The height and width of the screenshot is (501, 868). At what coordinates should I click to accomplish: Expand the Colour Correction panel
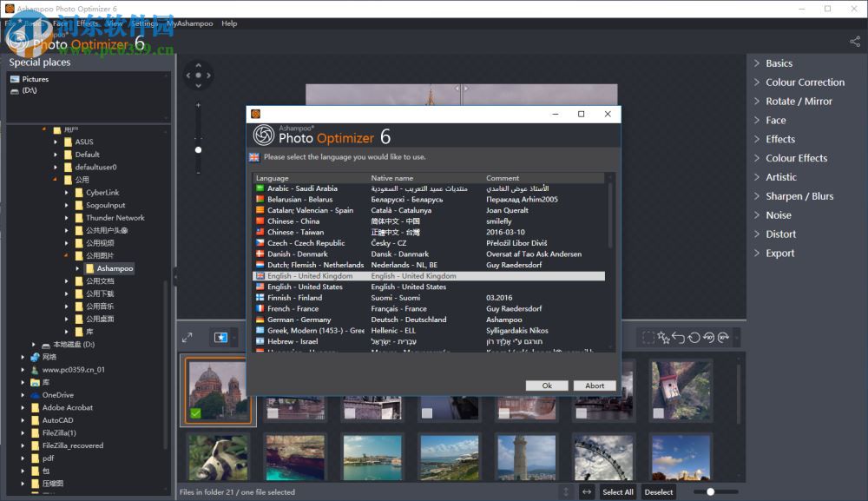804,82
